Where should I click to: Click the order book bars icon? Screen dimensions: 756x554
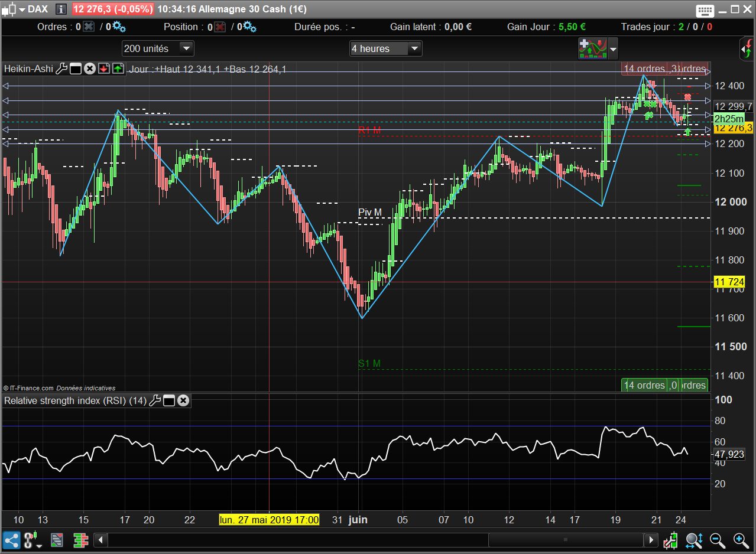(80, 539)
